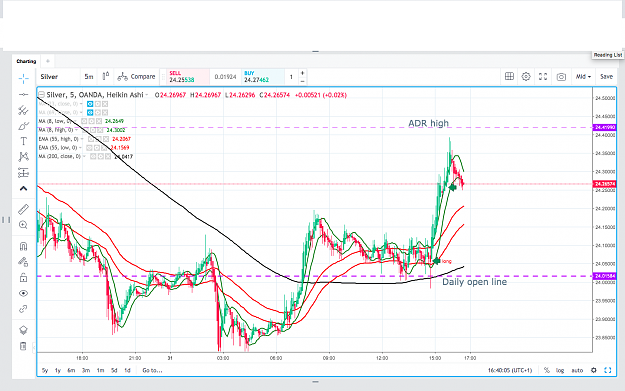Open the candle chart style selector
This screenshot has width=625, height=391.
click(106, 76)
